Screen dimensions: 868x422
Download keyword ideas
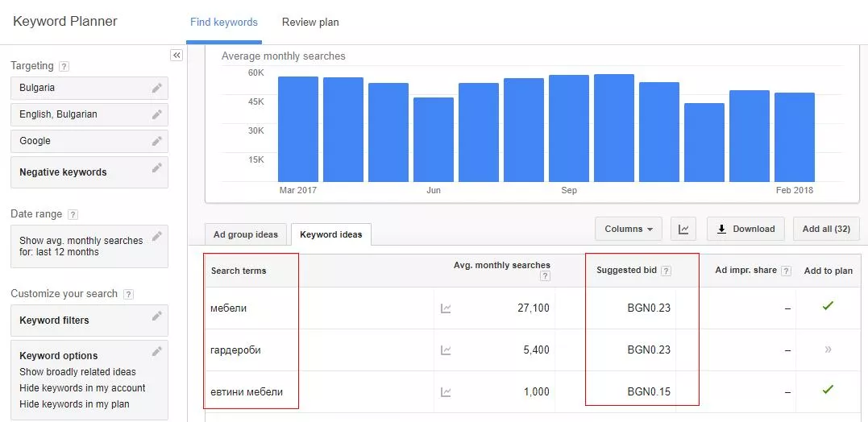[x=745, y=229]
